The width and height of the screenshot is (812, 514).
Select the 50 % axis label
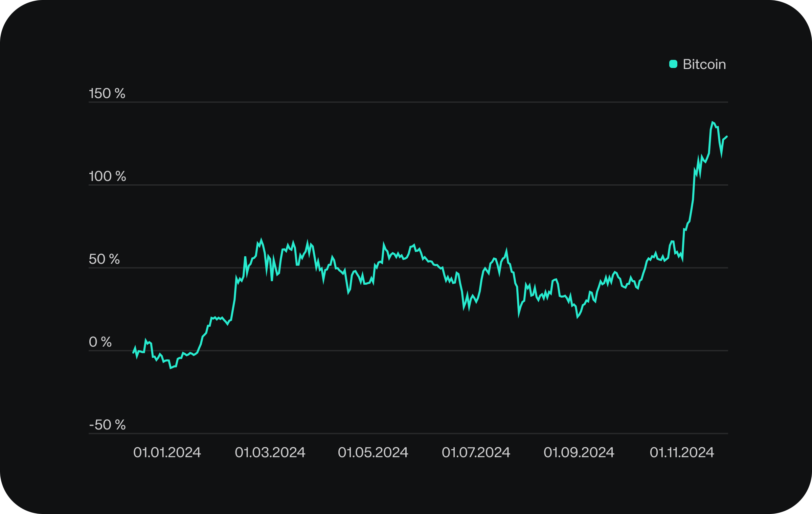(104, 259)
